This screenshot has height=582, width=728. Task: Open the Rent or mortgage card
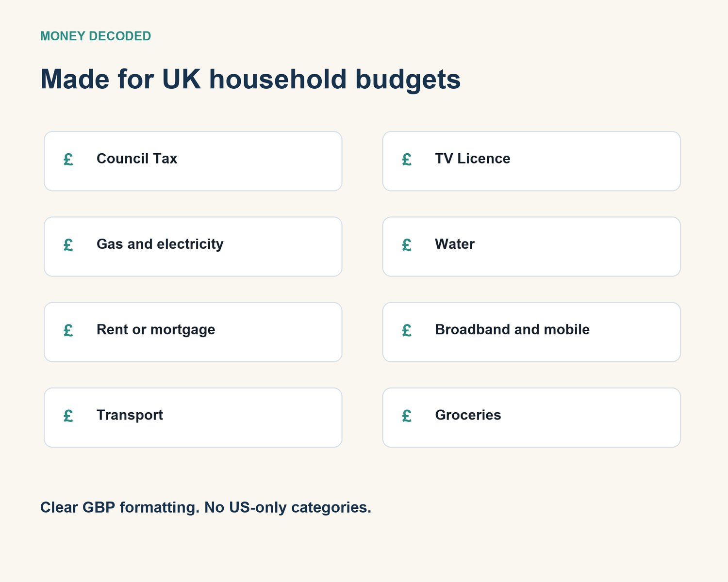(193, 332)
